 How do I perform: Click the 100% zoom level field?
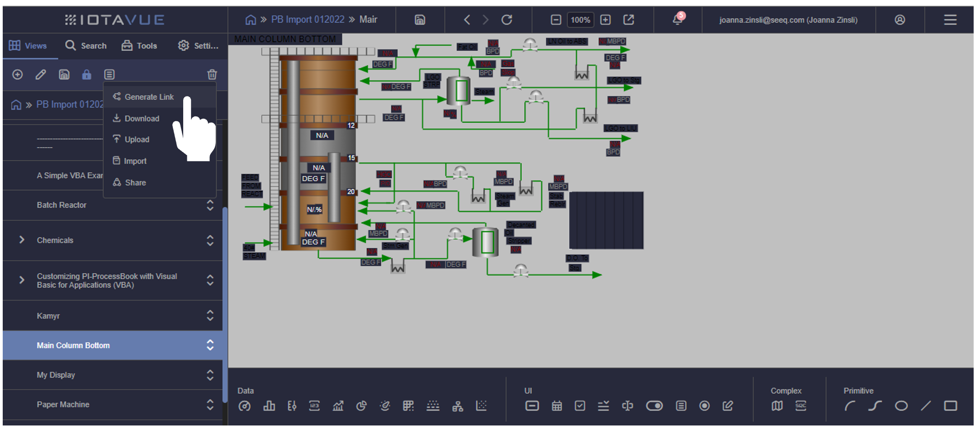tap(580, 20)
